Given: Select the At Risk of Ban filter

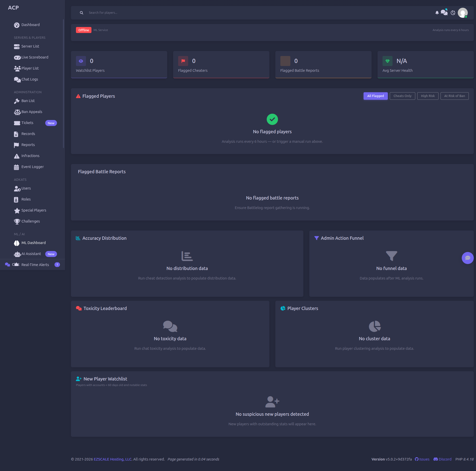Looking at the screenshot, I should click(455, 96).
